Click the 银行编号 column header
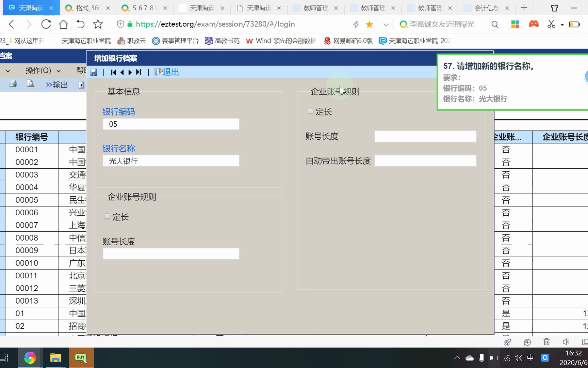This screenshot has width=588, height=368. click(32, 137)
